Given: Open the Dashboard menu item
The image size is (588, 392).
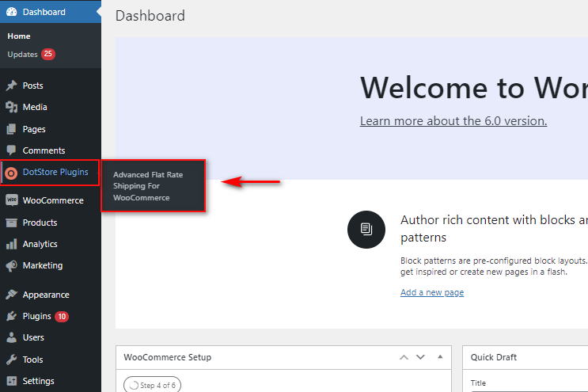Looking at the screenshot, I should (x=50, y=12).
